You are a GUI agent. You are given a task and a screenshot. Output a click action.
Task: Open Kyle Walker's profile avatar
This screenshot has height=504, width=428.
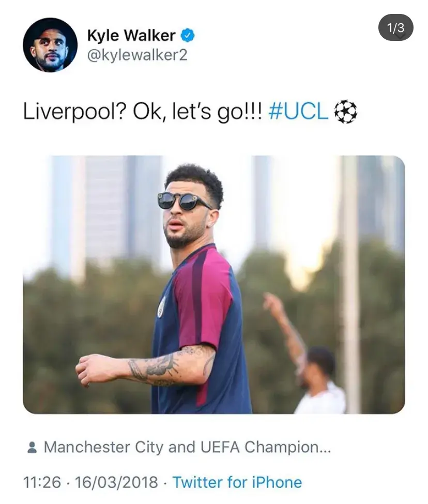[x=50, y=45]
